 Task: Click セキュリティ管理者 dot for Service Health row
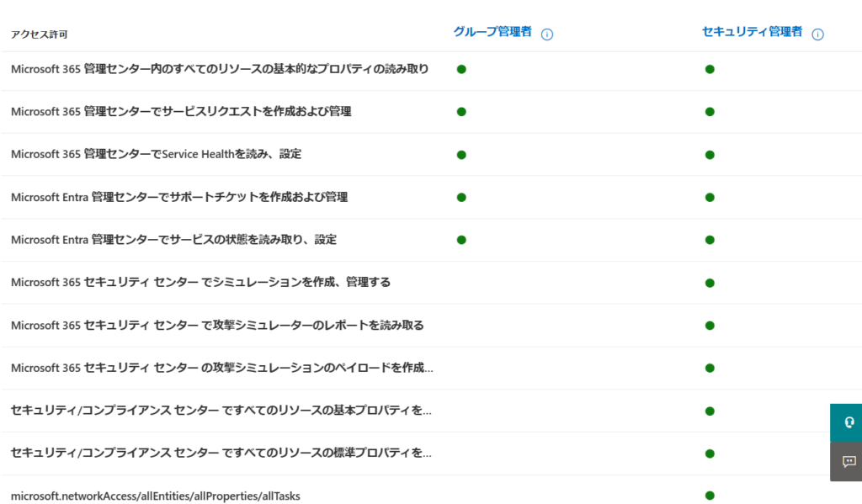pos(710,155)
